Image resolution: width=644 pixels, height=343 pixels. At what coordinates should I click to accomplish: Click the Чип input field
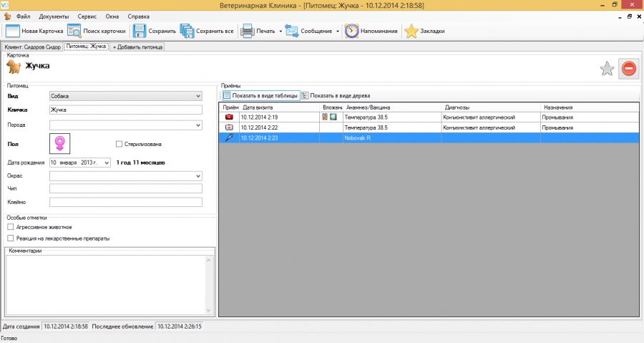pos(126,188)
